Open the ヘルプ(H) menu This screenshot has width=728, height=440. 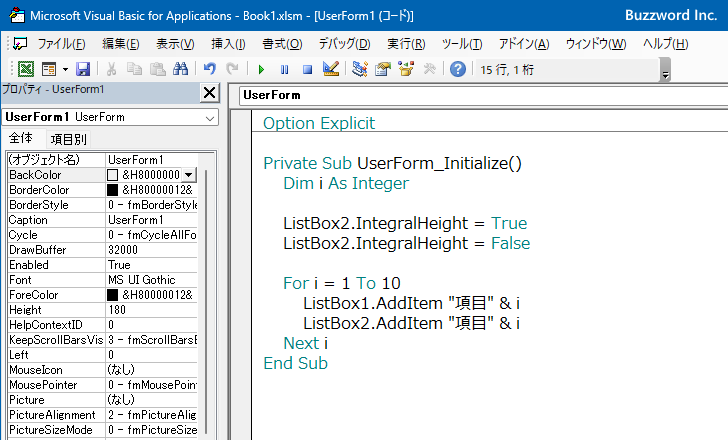(x=666, y=44)
